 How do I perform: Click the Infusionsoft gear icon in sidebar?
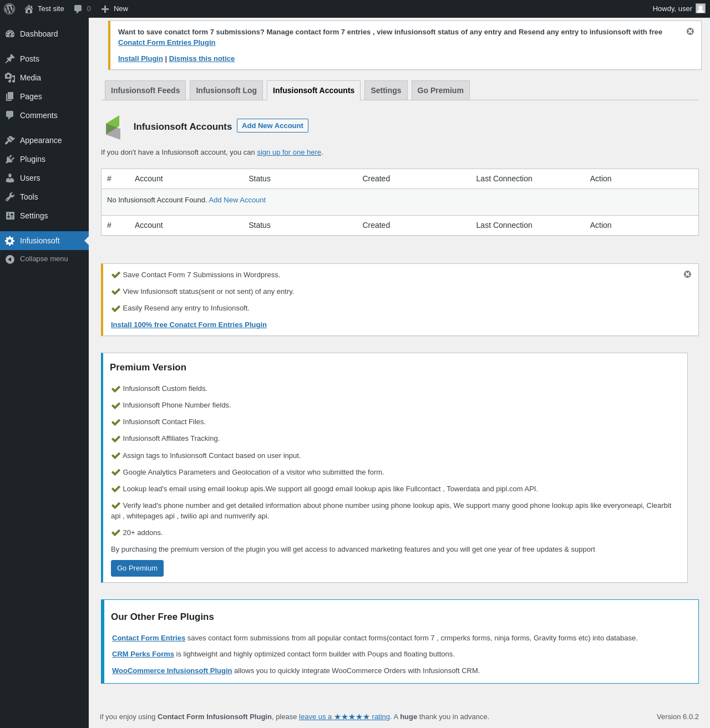coord(10,241)
